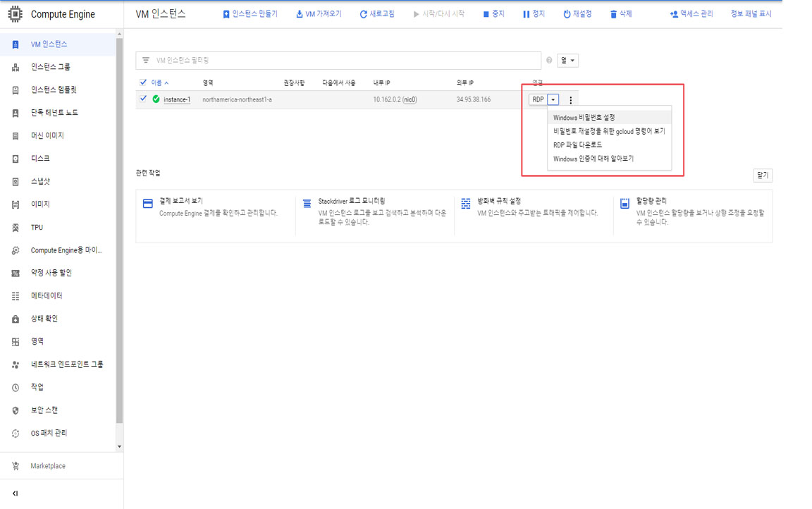
Task: Click the OS 패치 관리 icon
Action: (16, 434)
